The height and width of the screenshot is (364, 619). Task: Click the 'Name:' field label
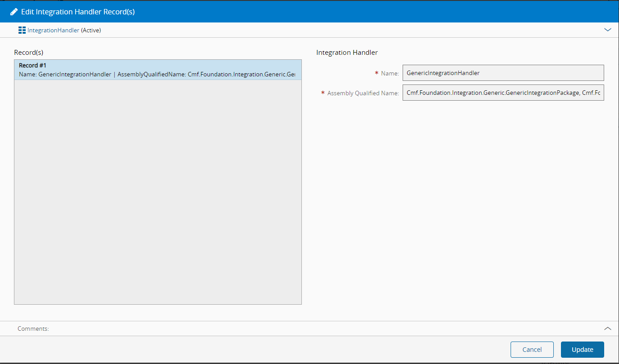click(x=390, y=73)
